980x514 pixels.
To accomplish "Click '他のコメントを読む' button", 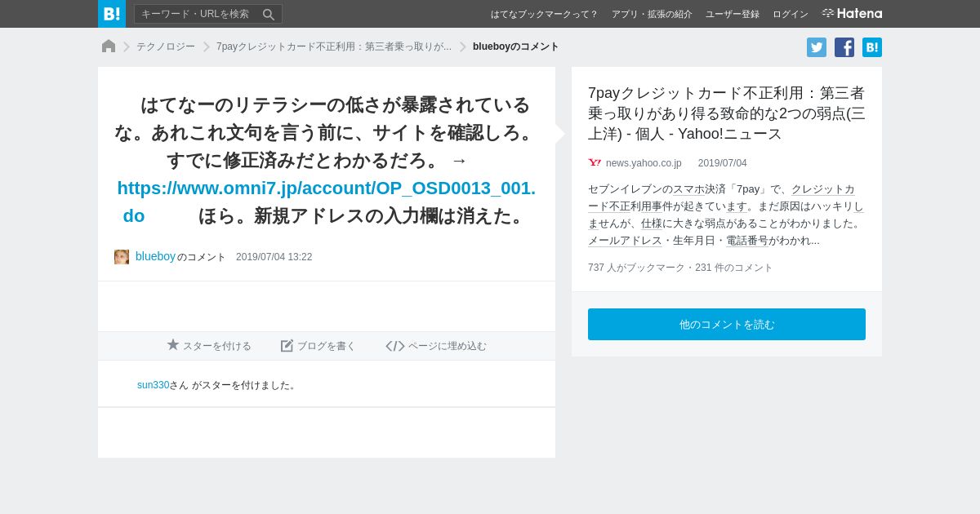I will (x=727, y=324).
